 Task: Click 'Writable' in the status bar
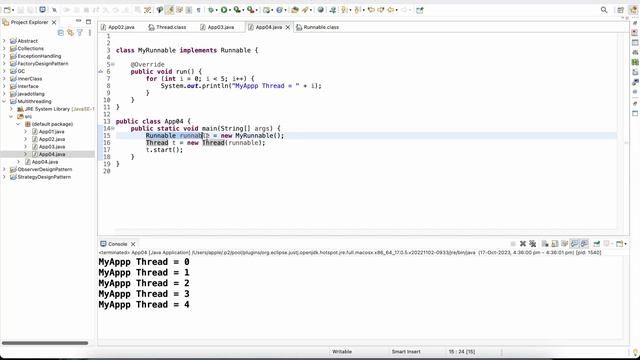[x=342, y=351]
